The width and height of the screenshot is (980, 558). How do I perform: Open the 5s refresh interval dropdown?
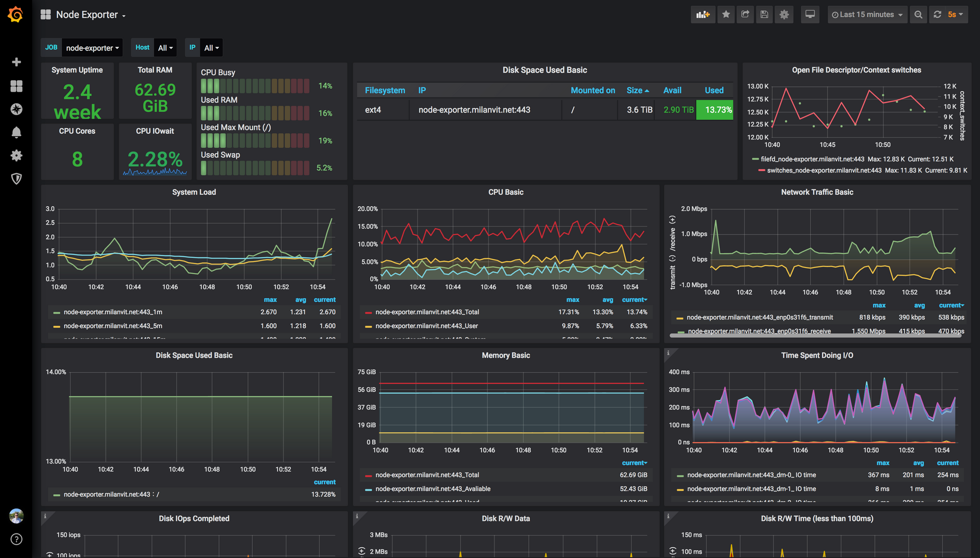click(x=956, y=15)
